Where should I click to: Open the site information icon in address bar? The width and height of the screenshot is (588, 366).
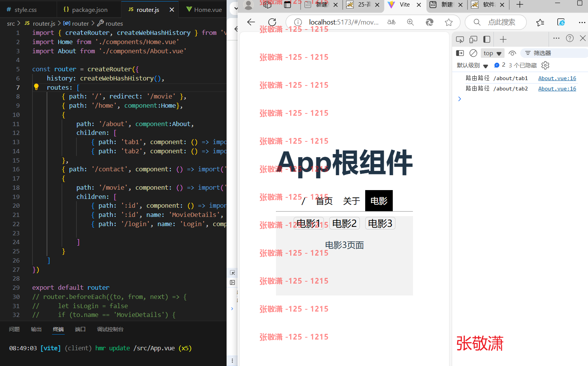[x=298, y=22]
